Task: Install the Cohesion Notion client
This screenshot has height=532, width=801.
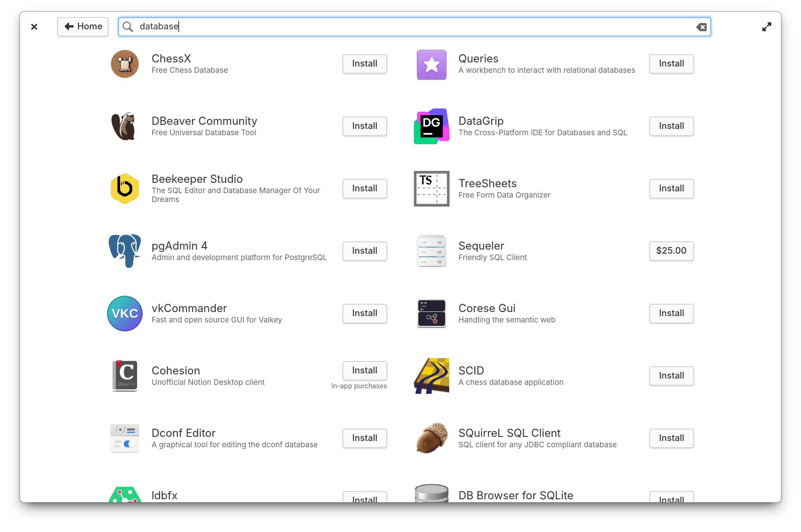Action: (364, 370)
